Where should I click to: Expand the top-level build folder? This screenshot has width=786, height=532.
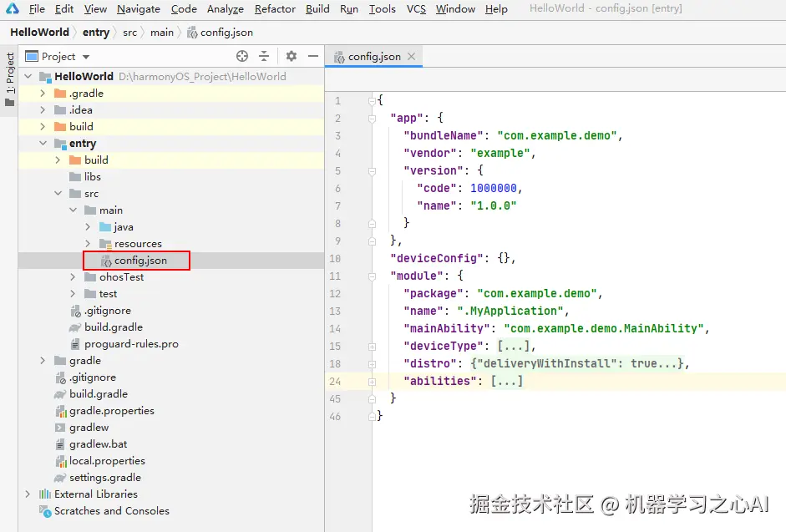(x=43, y=126)
